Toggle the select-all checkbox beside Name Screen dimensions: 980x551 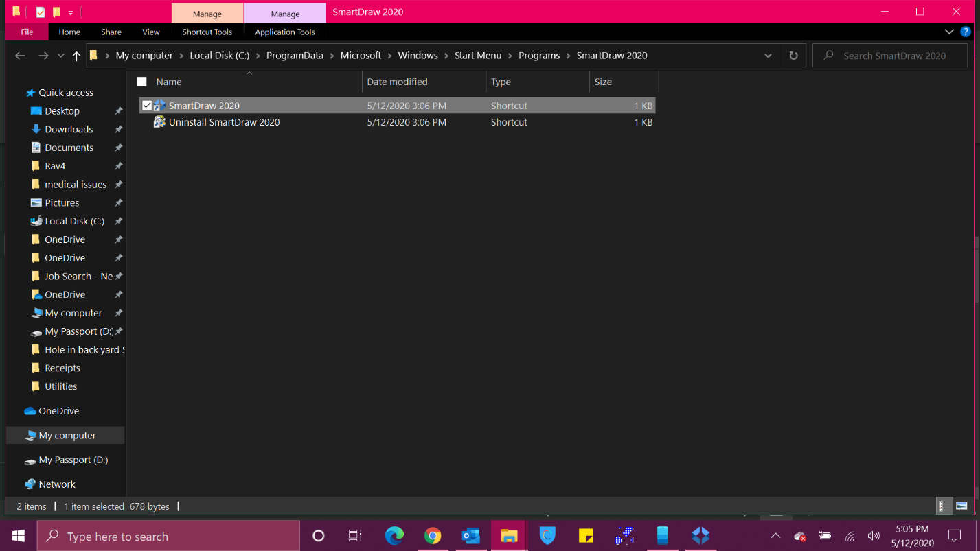pyautogui.click(x=142, y=82)
